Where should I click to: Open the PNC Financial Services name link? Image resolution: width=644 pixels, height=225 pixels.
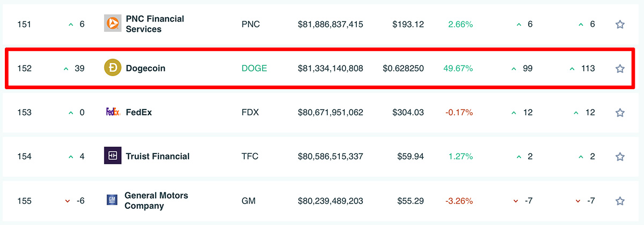(155, 24)
